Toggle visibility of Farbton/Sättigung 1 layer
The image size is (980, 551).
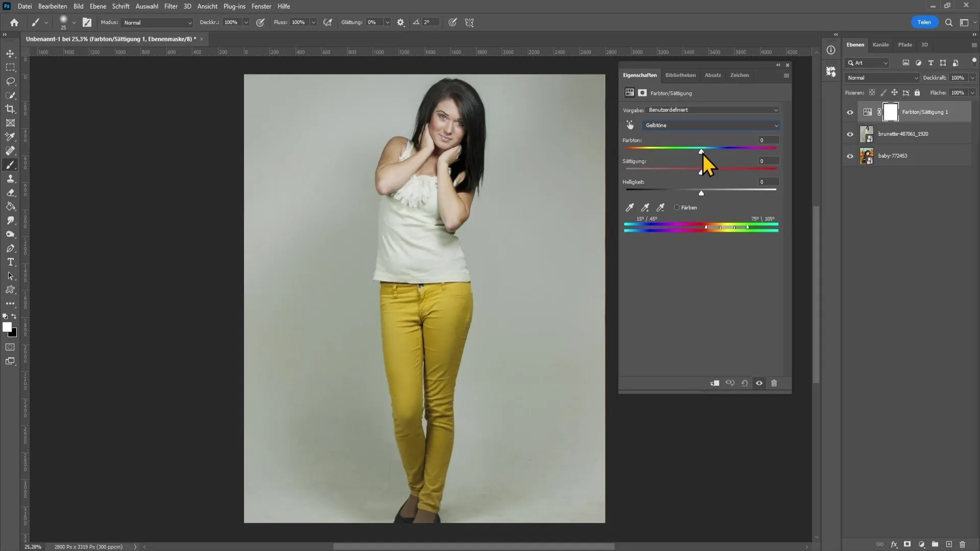point(849,112)
